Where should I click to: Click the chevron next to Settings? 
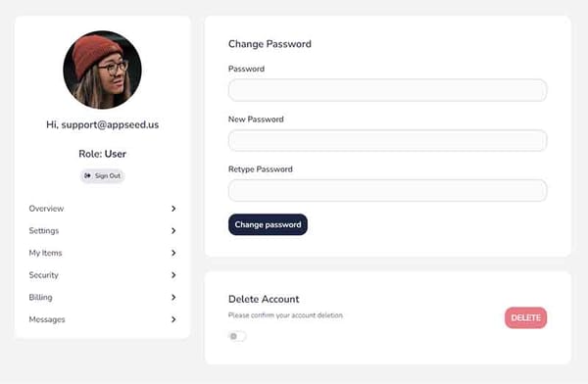pos(173,230)
